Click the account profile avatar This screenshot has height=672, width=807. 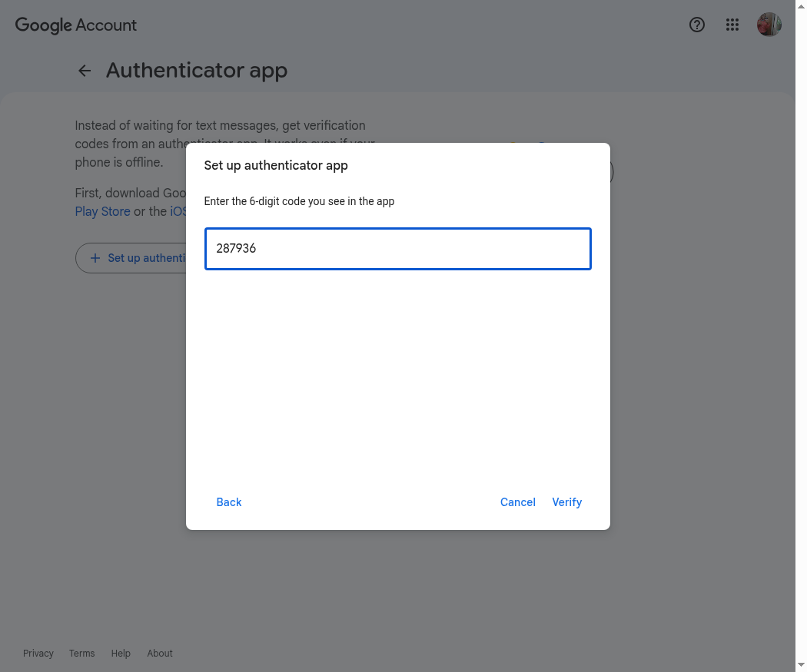(x=769, y=25)
